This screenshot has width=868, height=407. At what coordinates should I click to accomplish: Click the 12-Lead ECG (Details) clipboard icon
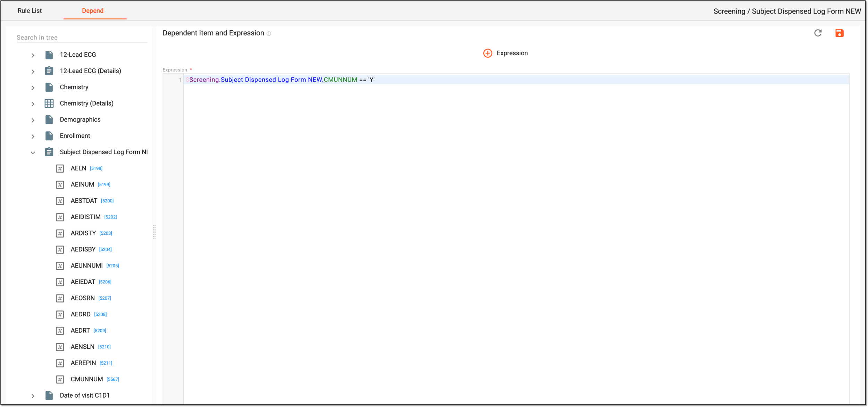pos(49,71)
